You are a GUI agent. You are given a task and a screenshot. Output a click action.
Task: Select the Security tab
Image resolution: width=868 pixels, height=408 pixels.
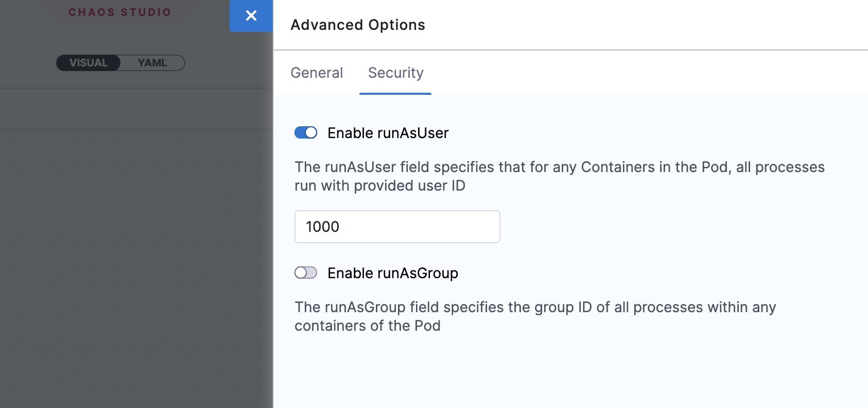(x=395, y=73)
